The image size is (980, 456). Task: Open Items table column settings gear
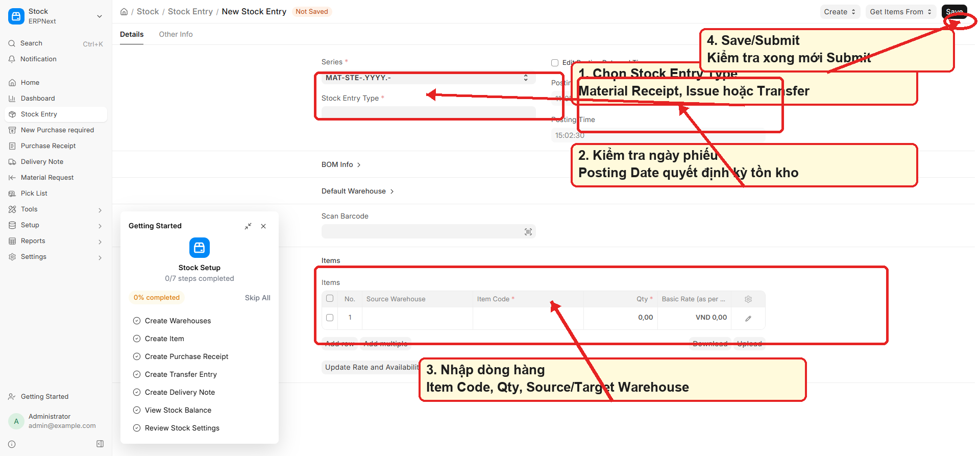point(748,299)
